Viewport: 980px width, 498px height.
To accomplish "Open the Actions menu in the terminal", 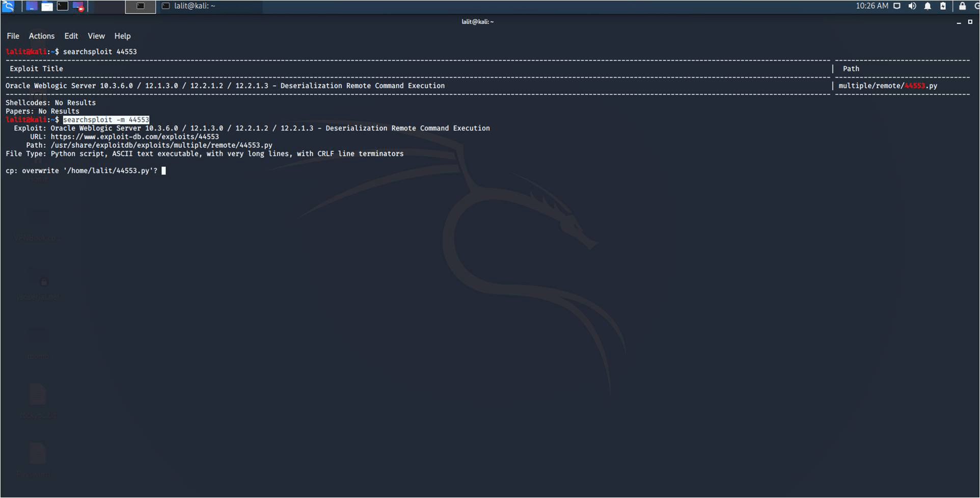I will 41,36.
